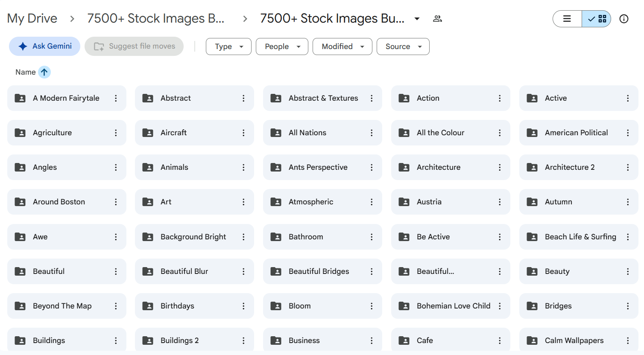Image resolution: width=644 pixels, height=355 pixels.
Task: Click three-dot menu on Ants Perspective
Action: coord(372,167)
